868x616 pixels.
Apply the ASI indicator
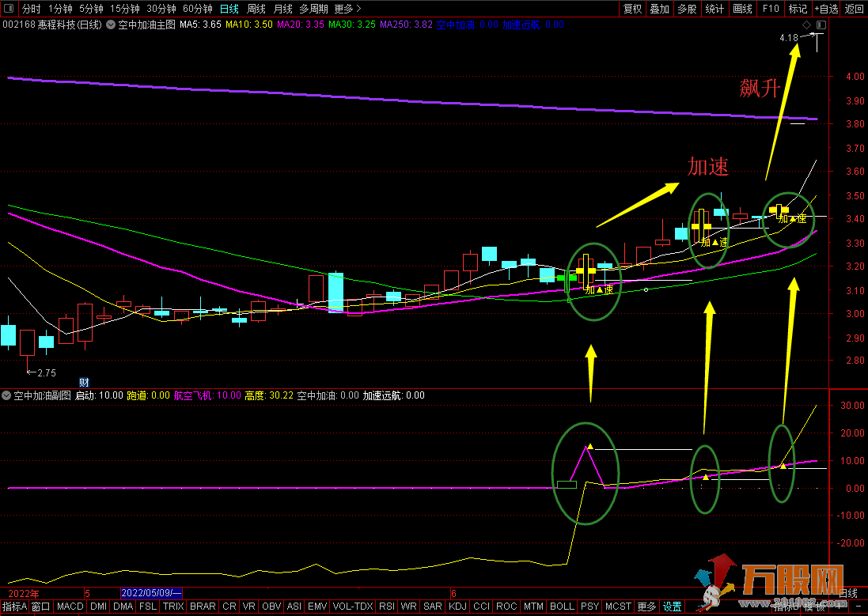(294, 607)
